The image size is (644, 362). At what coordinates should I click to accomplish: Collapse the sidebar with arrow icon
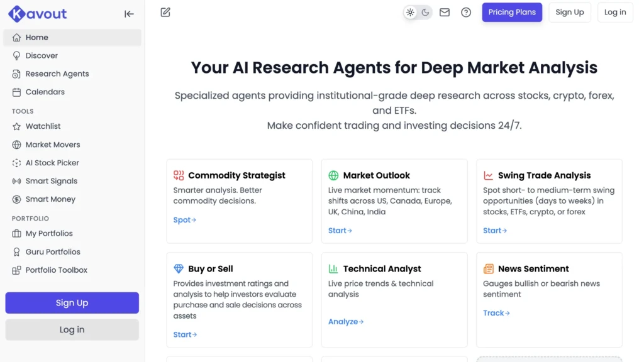[129, 14]
